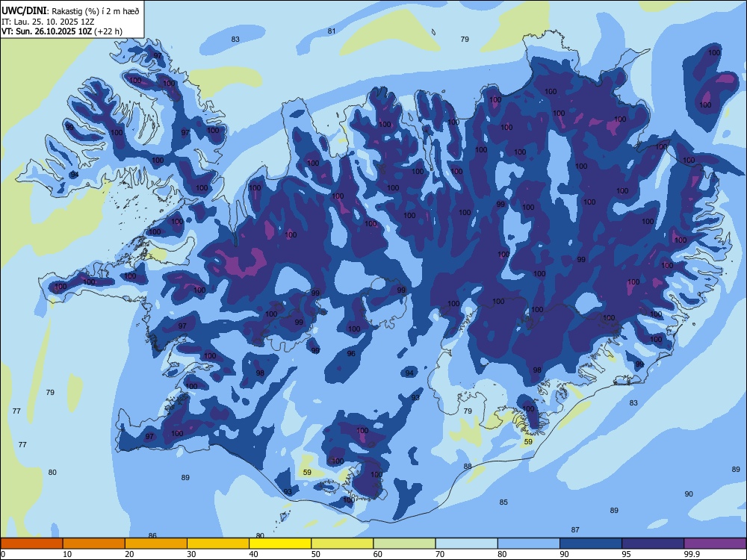Click the humidity value '85' over the sea
Viewport: 747px width, 560px height.
[x=503, y=502]
